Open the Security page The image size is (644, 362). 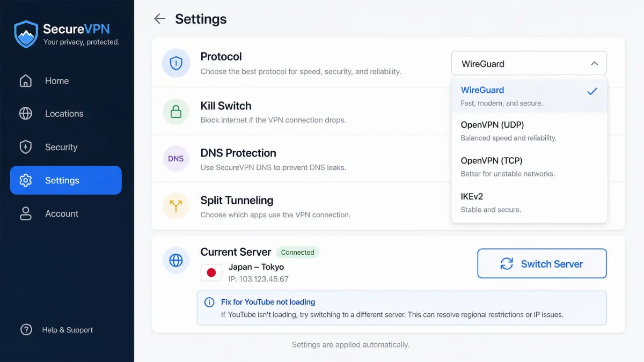[66, 147]
